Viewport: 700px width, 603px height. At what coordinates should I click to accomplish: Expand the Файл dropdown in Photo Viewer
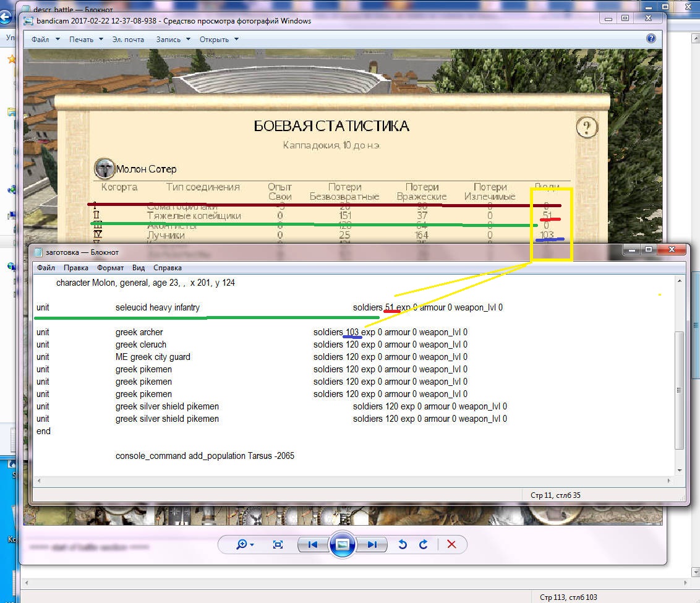point(45,40)
